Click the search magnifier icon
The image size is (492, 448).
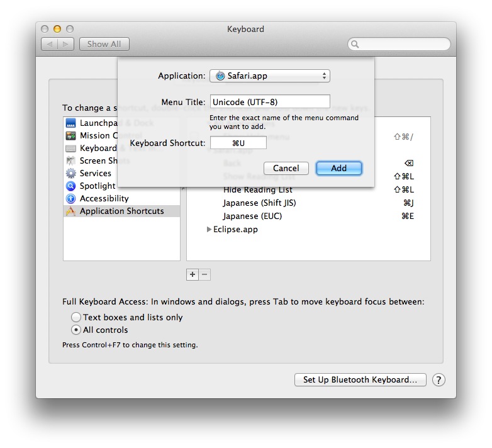[x=355, y=44]
